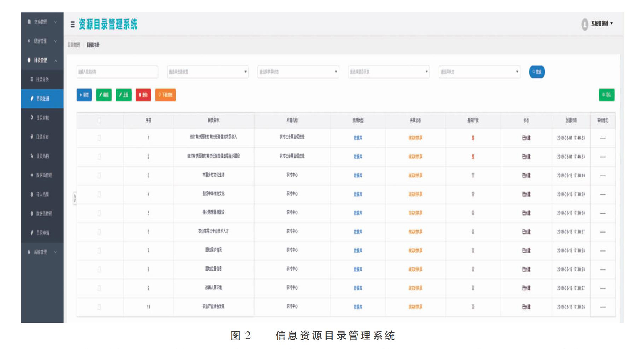
Task: Toggle the select-all checkbox in the table header
Action: 99,120
